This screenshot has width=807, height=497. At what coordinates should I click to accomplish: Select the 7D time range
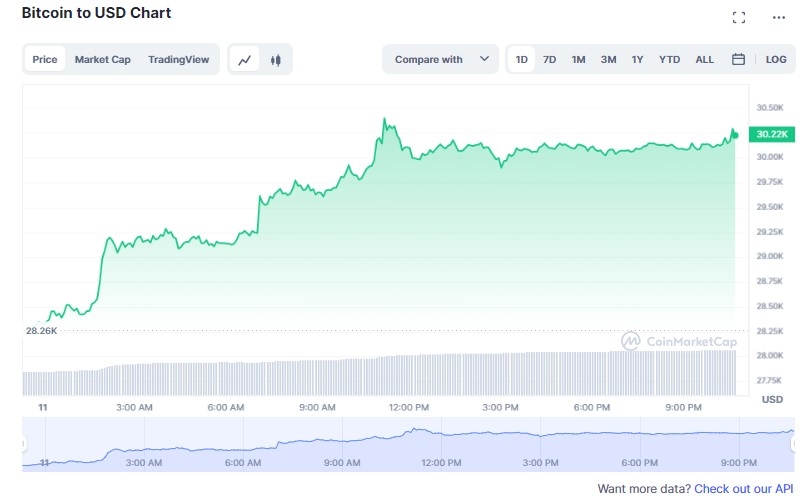(550, 59)
